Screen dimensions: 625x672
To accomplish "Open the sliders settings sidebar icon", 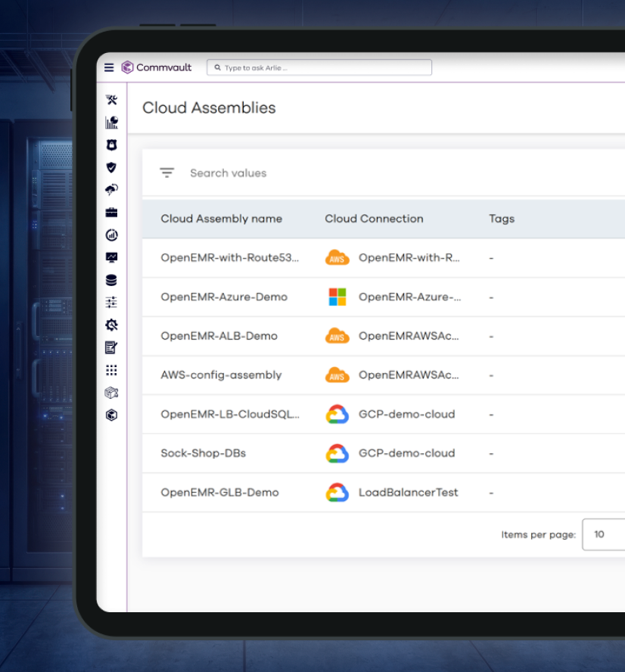I will click(x=111, y=303).
